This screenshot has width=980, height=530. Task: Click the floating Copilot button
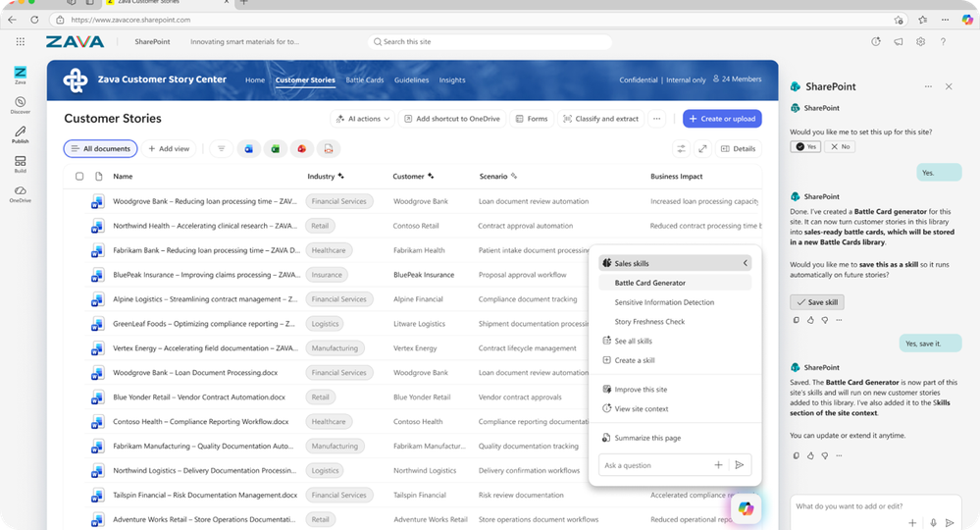pos(746,508)
